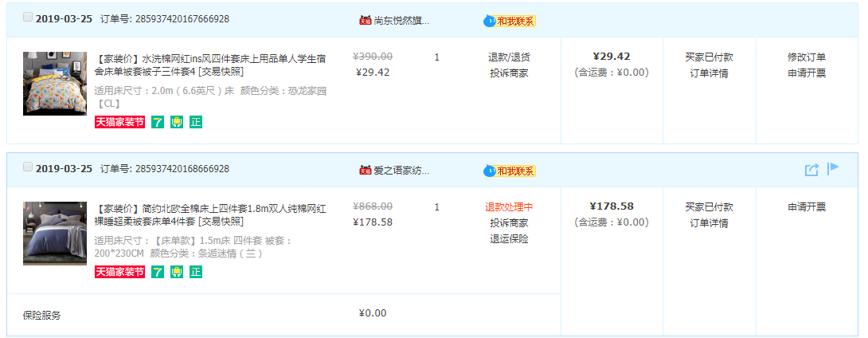868x338 pixels.
Task: Click the green 7-day return icon on the first product
Action: pos(158,122)
